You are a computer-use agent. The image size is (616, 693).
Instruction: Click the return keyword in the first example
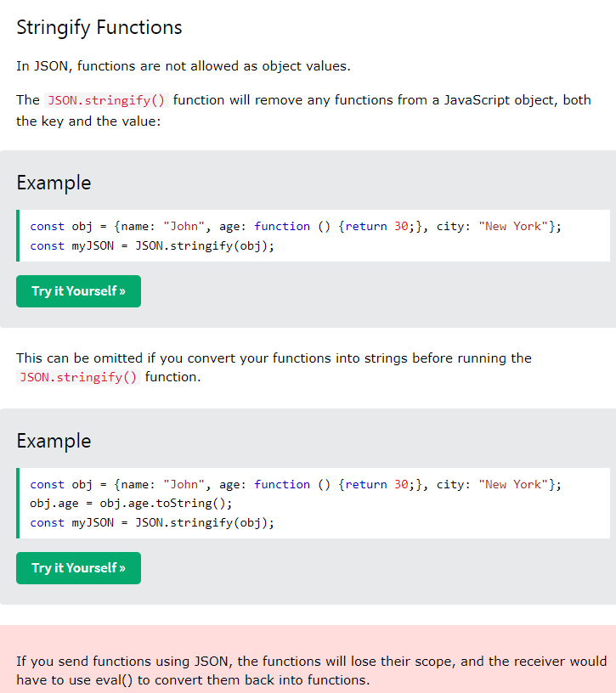pos(366,226)
